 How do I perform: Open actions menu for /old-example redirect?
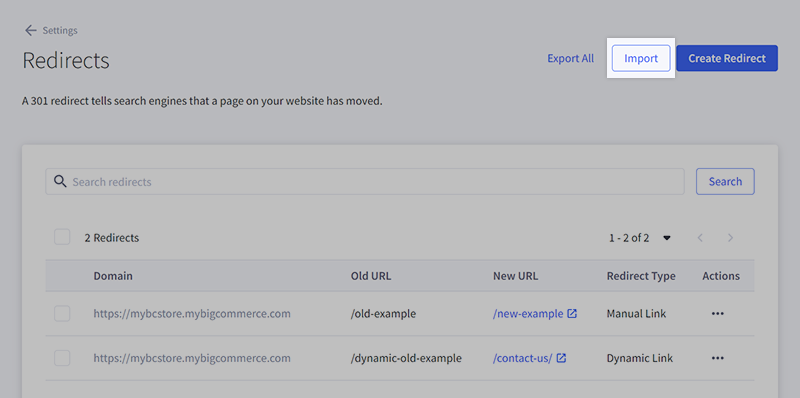717,313
